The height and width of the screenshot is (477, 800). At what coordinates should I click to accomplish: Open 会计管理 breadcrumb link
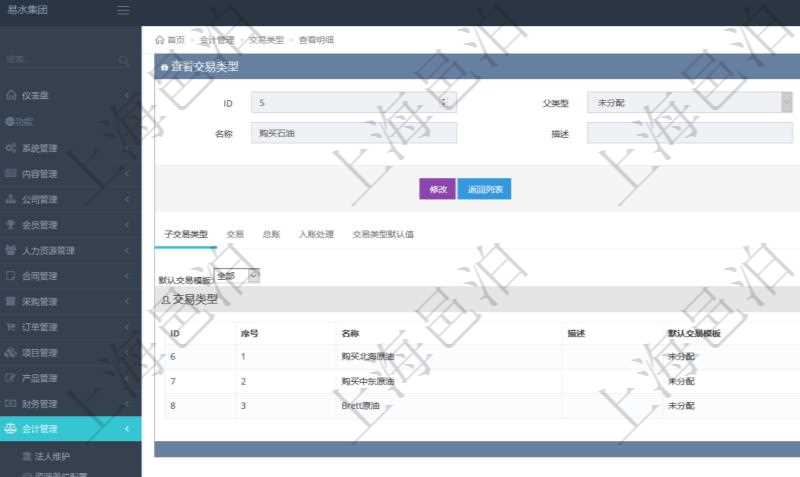point(217,40)
